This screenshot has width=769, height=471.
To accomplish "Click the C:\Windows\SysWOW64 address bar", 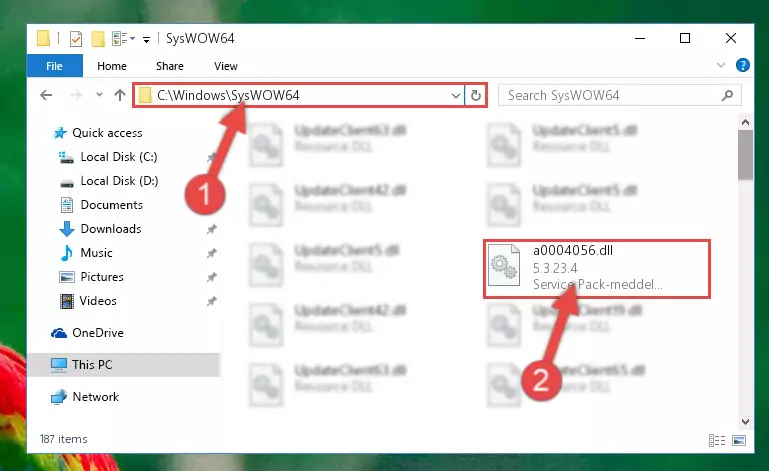I will pos(299,95).
